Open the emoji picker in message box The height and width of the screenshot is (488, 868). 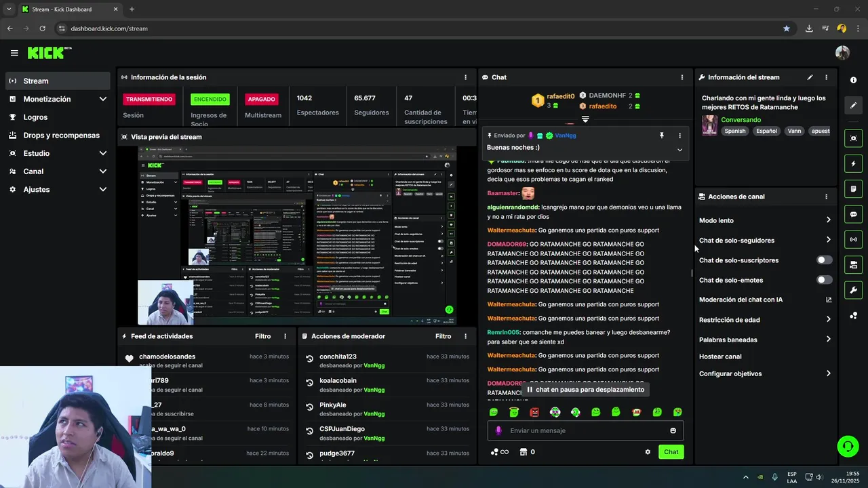[673, 430]
